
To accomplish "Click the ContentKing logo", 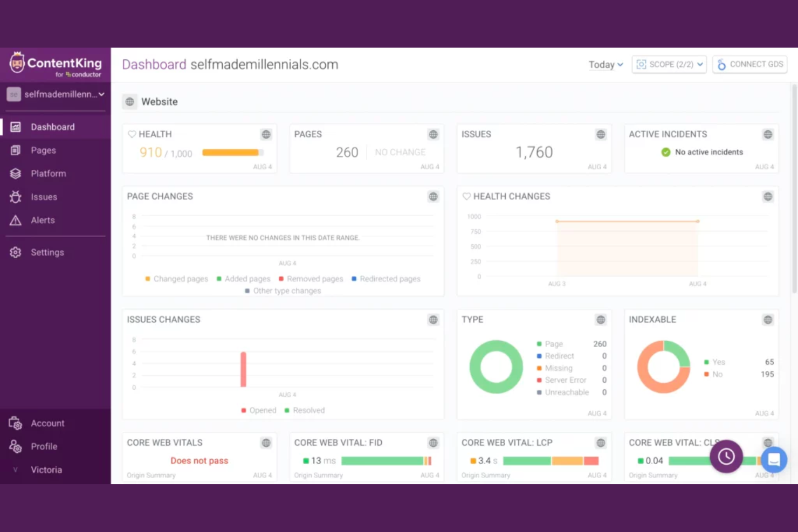I will pos(55,65).
